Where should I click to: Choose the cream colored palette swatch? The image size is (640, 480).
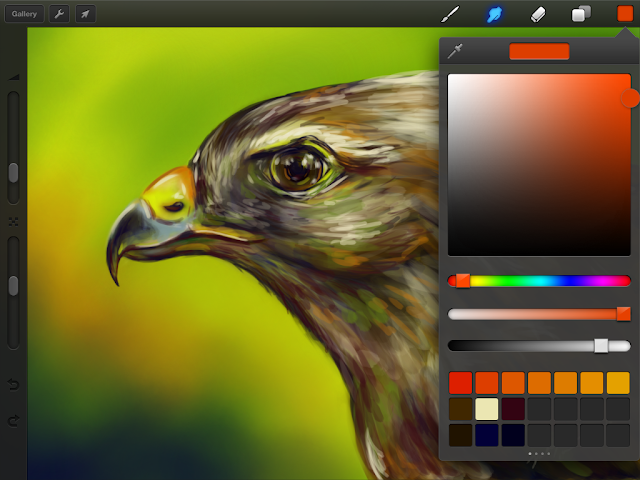point(487,409)
